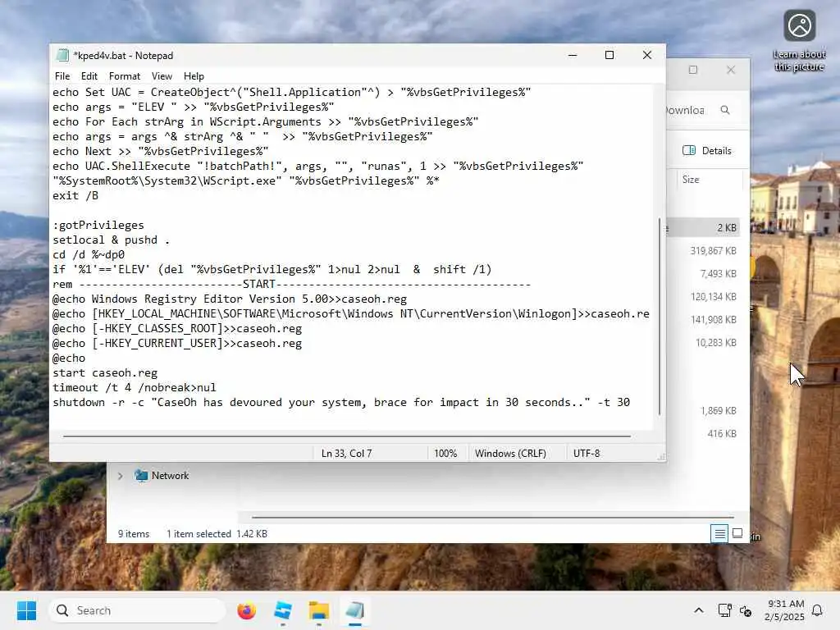840x630 pixels.
Task: Click the UTF-8 encoding status entry
Action: point(586,453)
